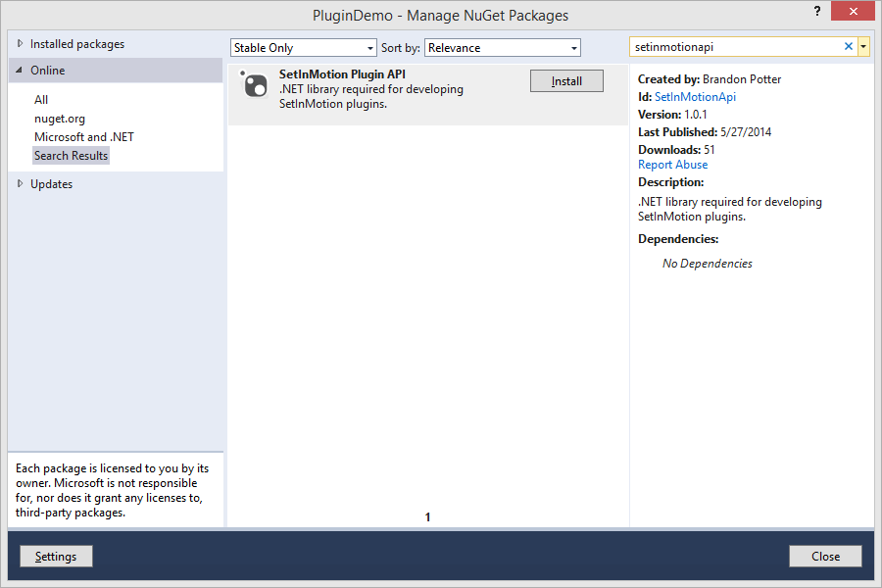The height and width of the screenshot is (588, 882).
Task: Select the nuget.org source
Action: (x=60, y=119)
